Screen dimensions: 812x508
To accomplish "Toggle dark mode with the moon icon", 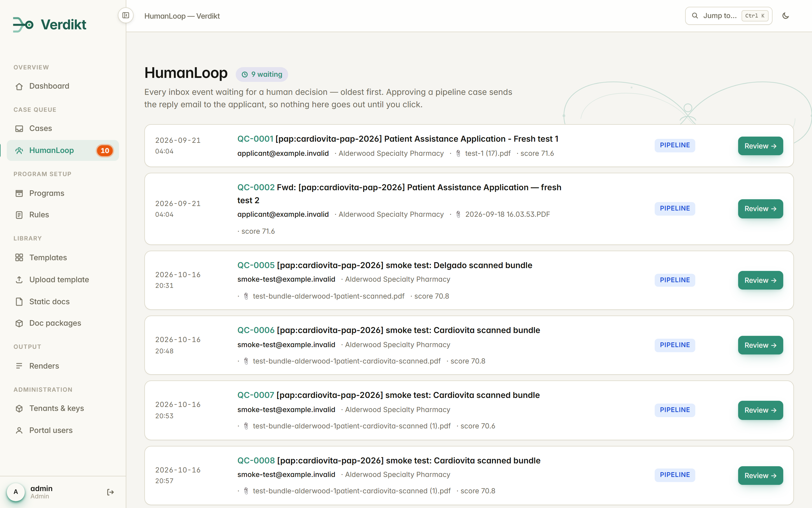I will pyautogui.click(x=785, y=16).
